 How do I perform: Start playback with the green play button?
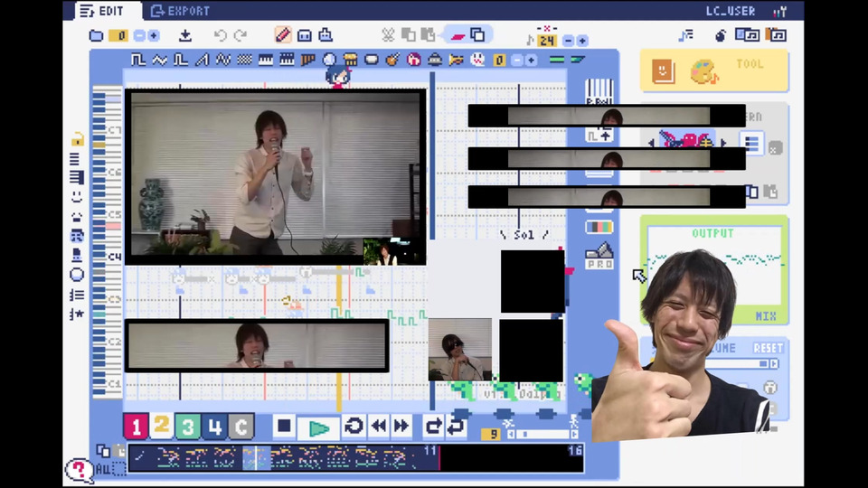[319, 427]
